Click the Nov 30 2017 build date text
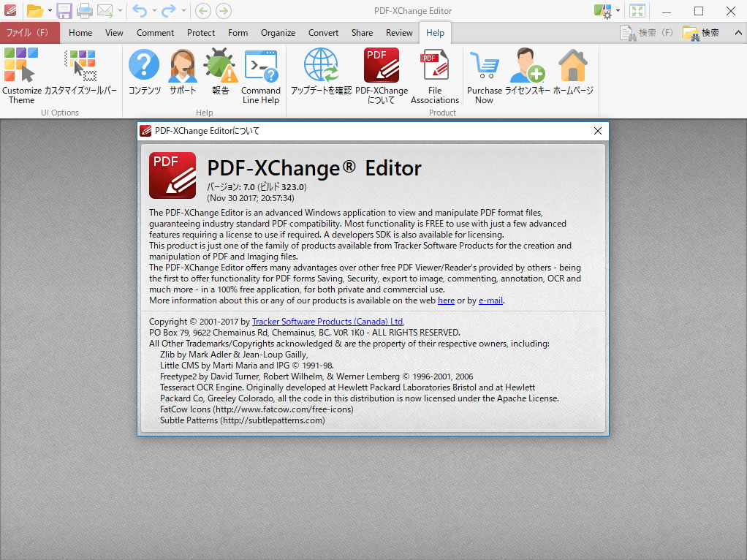747x560 pixels. click(x=251, y=198)
